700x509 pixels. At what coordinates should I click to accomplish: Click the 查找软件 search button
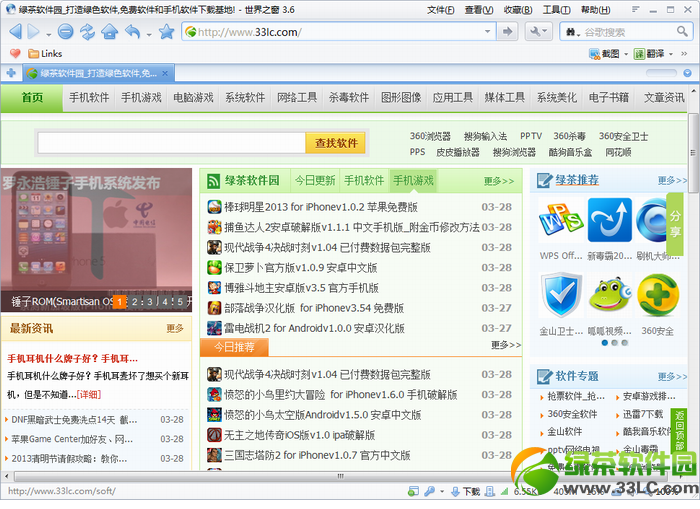click(336, 143)
